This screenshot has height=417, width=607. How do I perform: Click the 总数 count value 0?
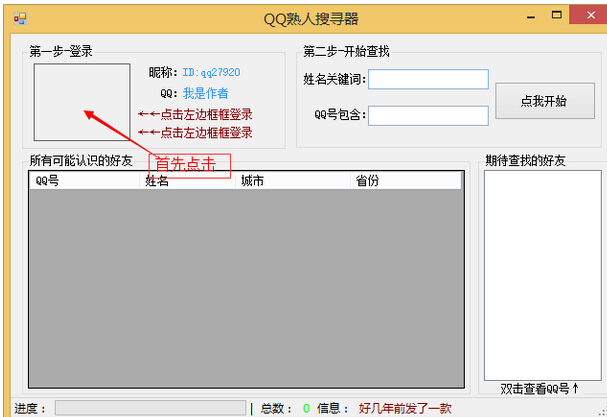(306, 408)
